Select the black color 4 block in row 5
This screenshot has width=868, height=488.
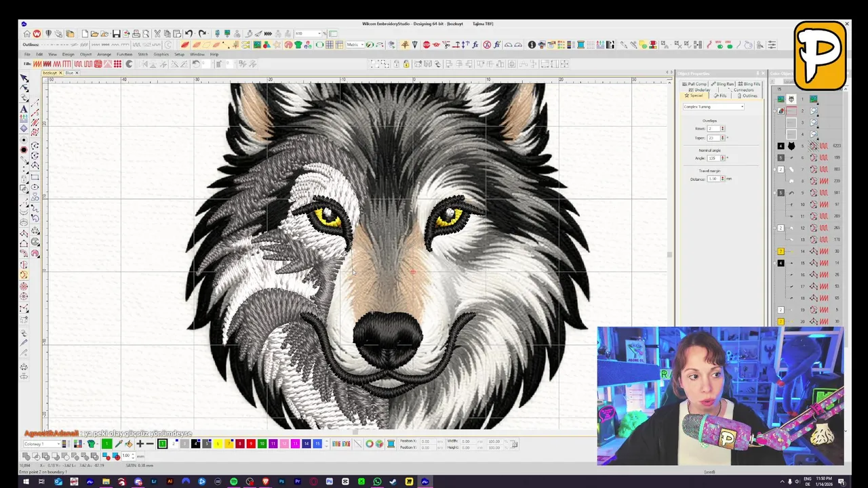781,146
